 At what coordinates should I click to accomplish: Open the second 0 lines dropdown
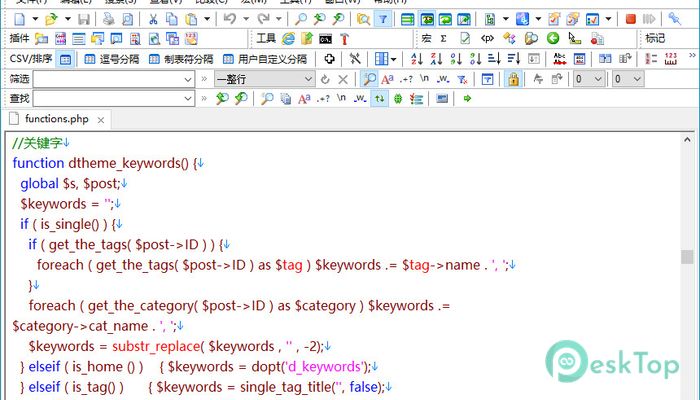pyautogui.click(x=627, y=79)
